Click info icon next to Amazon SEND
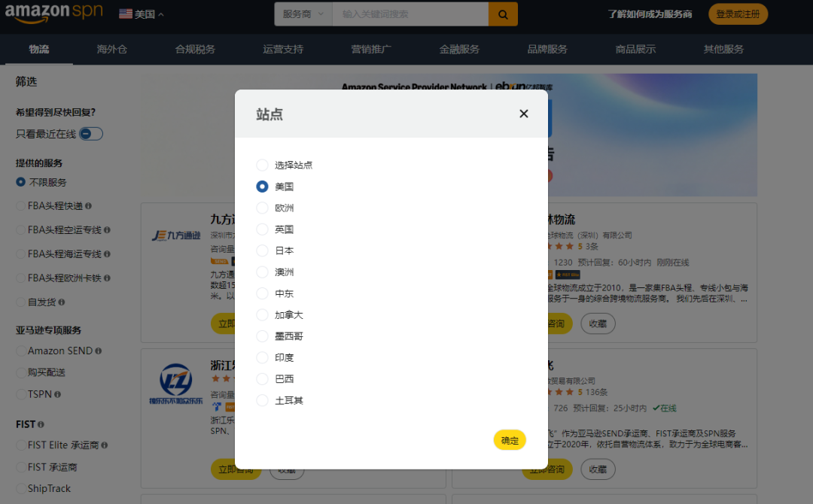Viewport: 813px width, 504px height. point(99,351)
